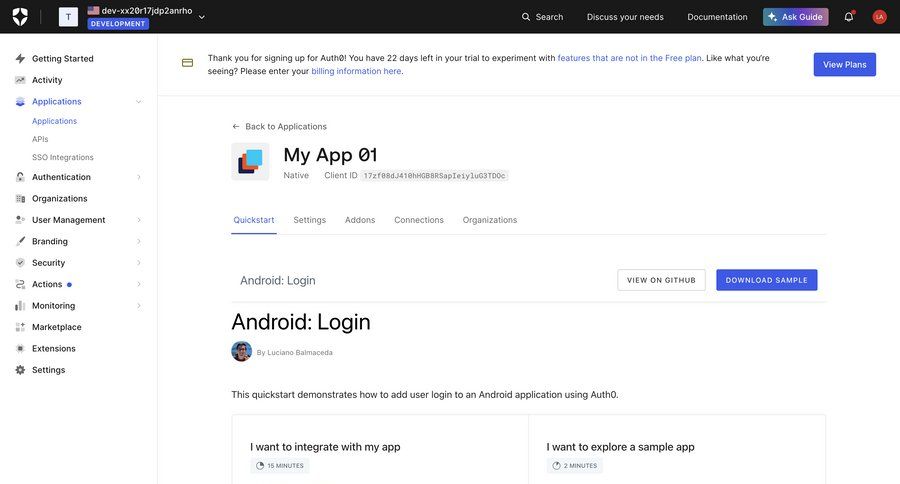Click the View Plans button
This screenshot has width=900, height=484.
pyautogui.click(x=844, y=64)
